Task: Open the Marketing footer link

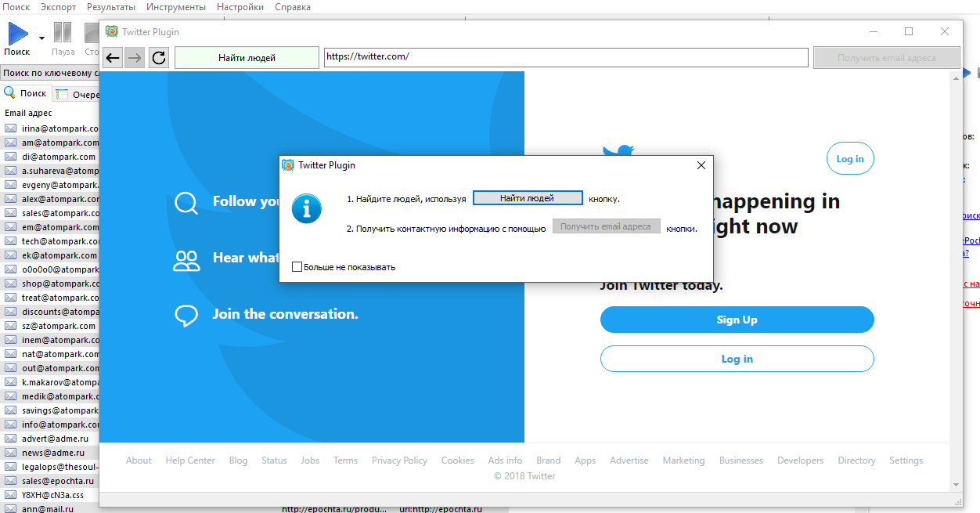Action: (x=683, y=461)
